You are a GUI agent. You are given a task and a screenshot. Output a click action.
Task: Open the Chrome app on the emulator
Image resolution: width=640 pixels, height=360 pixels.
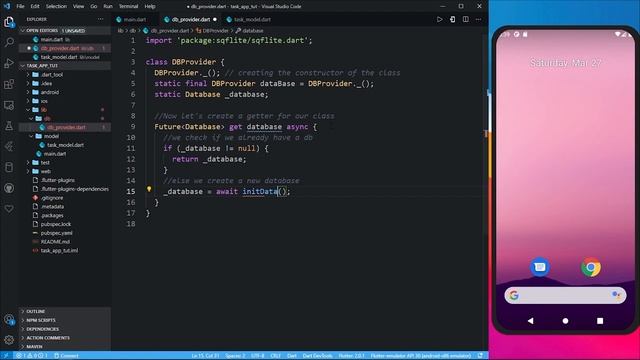click(x=591, y=267)
